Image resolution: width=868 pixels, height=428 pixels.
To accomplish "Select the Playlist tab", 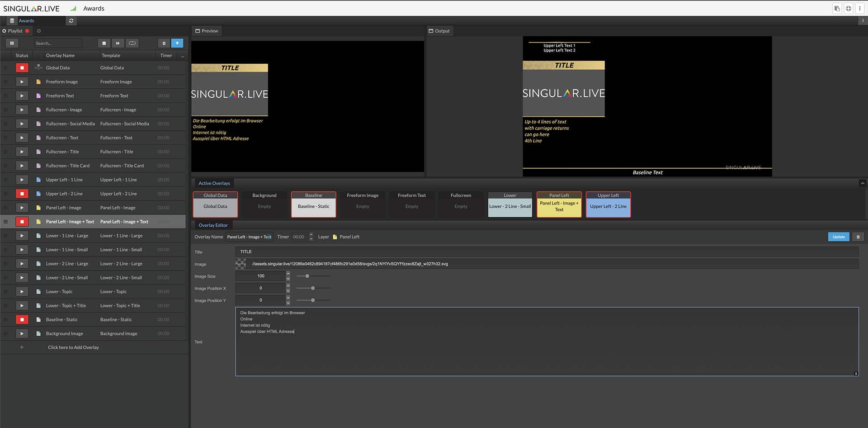I will tap(15, 31).
